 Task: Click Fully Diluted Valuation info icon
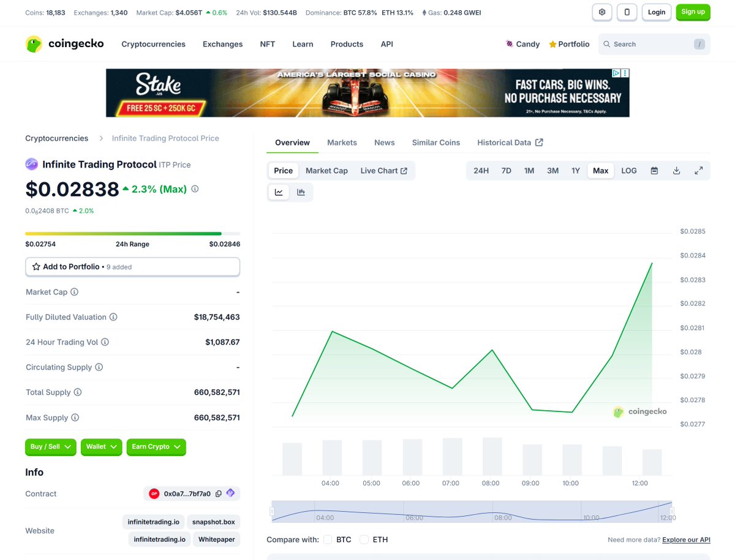[x=113, y=317]
